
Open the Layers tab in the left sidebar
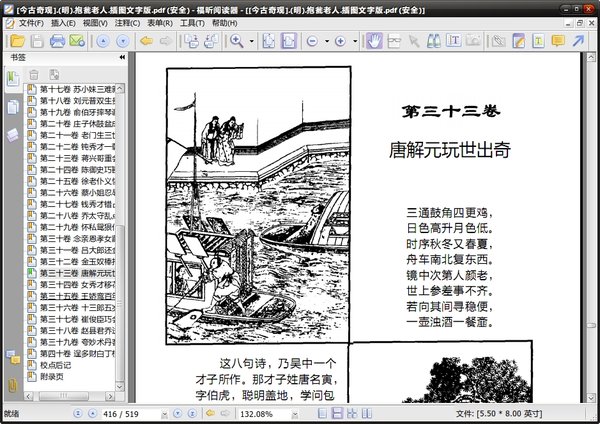[x=13, y=135]
